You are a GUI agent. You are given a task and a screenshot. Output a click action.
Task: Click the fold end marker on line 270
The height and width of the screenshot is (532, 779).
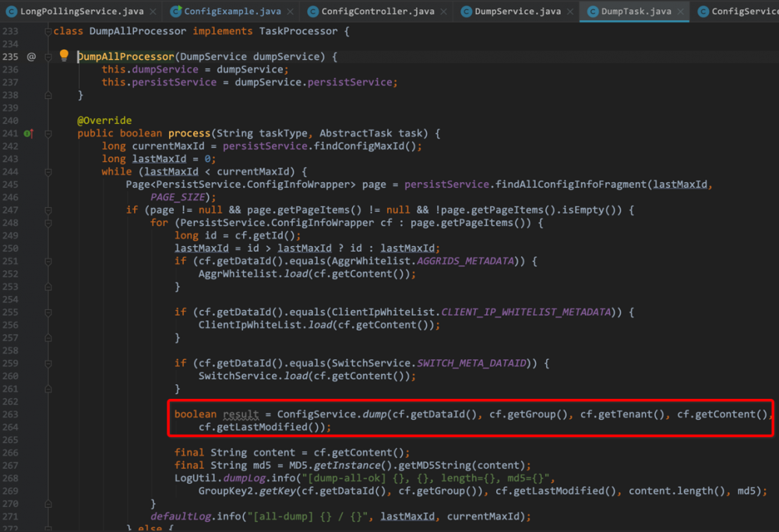(48, 504)
